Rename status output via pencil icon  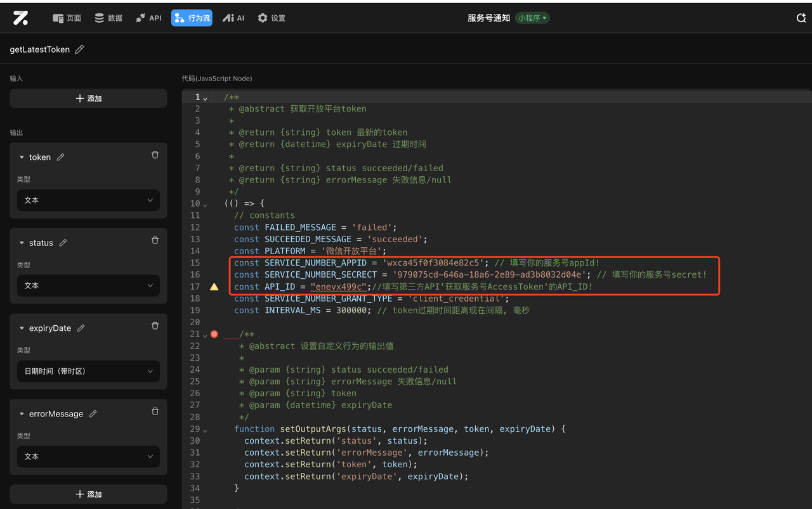63,243
